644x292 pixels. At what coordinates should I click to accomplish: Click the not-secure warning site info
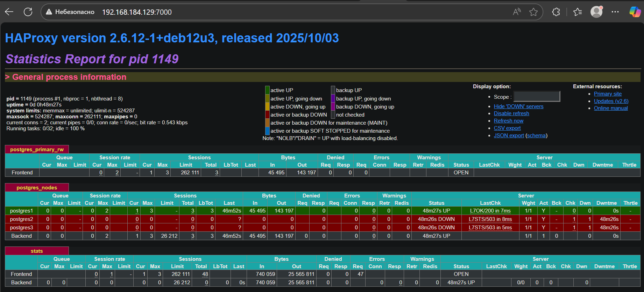(70, 12)
